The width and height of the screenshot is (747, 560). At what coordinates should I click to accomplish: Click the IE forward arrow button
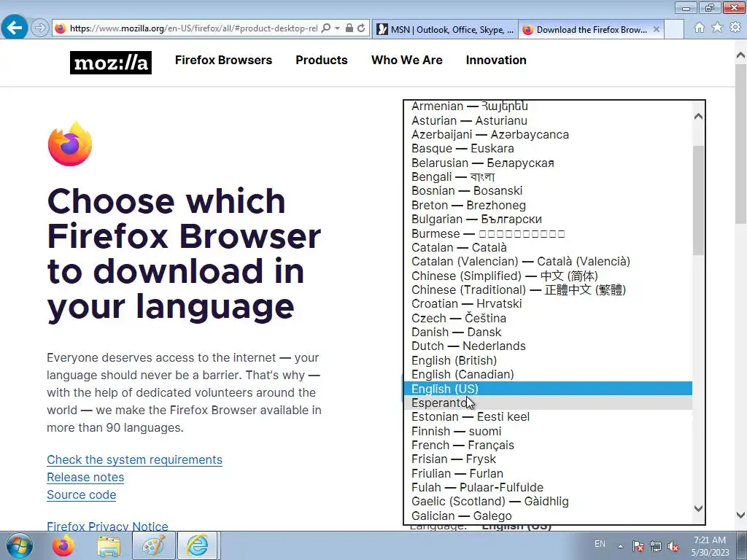click(39, 28)
